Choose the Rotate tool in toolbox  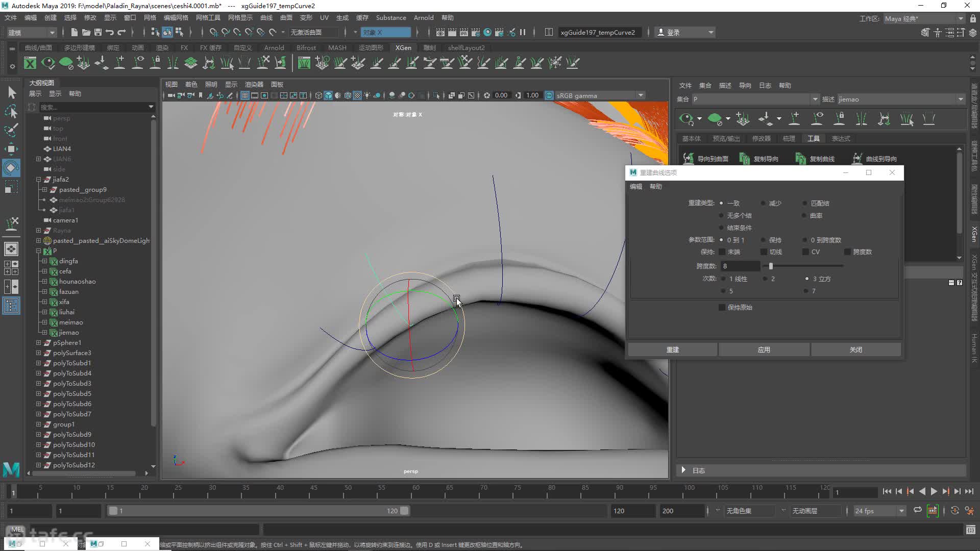click(x=11, y=168)
